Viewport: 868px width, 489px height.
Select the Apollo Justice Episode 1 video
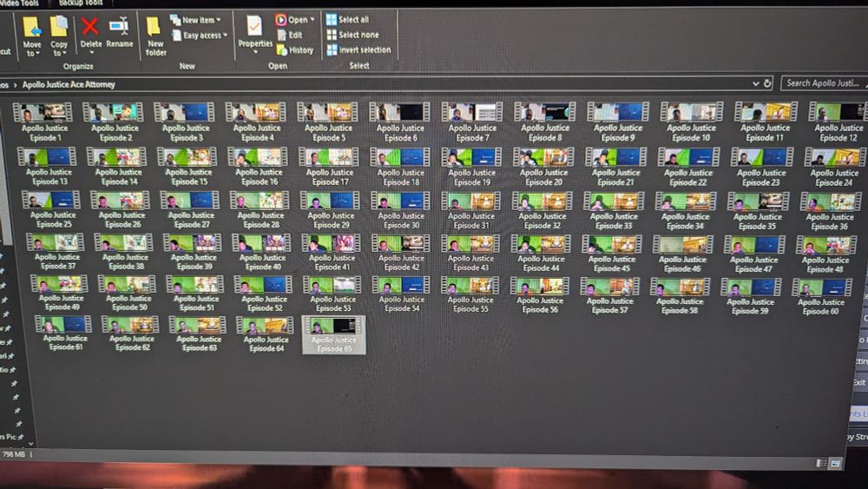(43, 122)
